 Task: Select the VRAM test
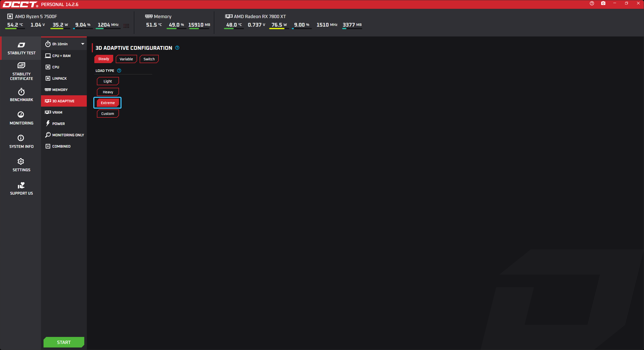point(57,112)
